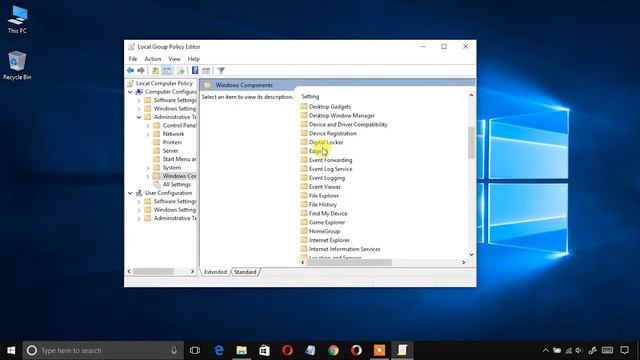Screen dimensions: 640x360
Task: Collapse the Administrative Templates node under Computer Configuration
Action: [139, 117]
